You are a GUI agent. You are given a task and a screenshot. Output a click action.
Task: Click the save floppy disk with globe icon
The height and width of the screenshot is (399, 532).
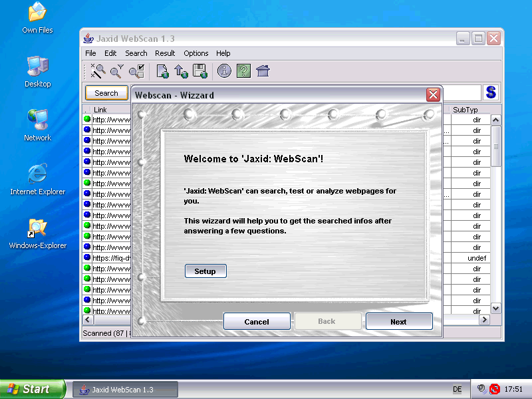(x=200, y=71)
